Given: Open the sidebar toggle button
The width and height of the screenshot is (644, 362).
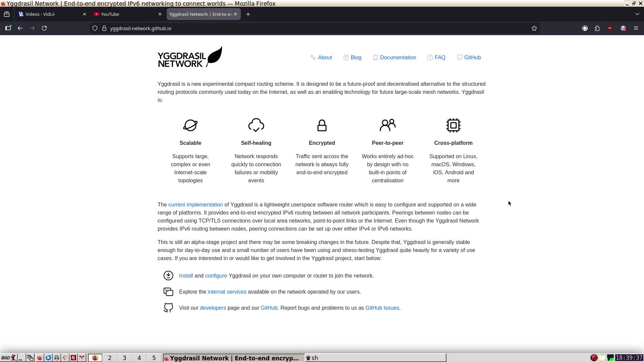Looking at the screenshot, I should 8,28.
